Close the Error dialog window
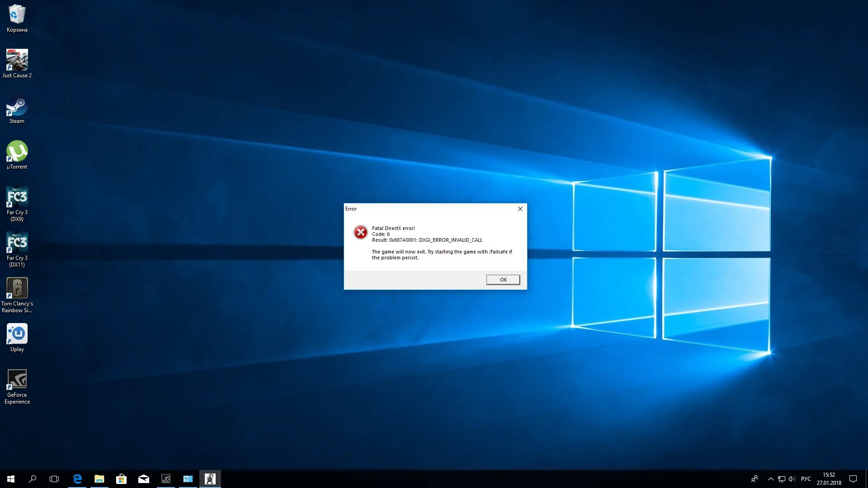The width and height of the screenshot is (868, 488). [x=520, y=209]
